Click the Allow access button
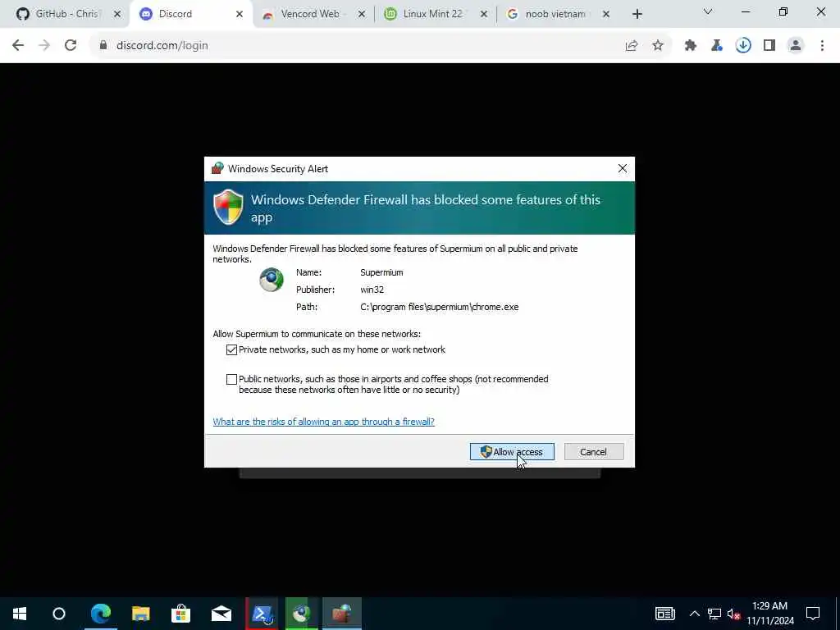The height and width of the screenshot is (630, 840). tap(512, 452)
